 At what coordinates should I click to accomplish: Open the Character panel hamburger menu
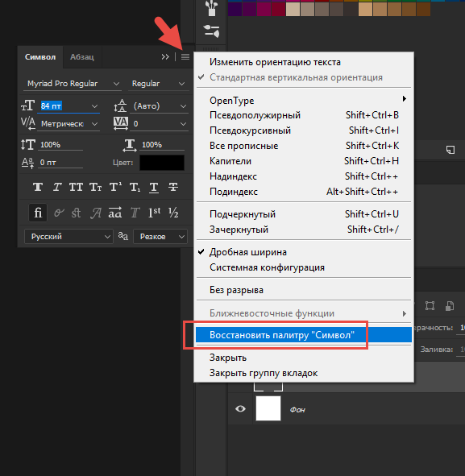click(185, 56)
